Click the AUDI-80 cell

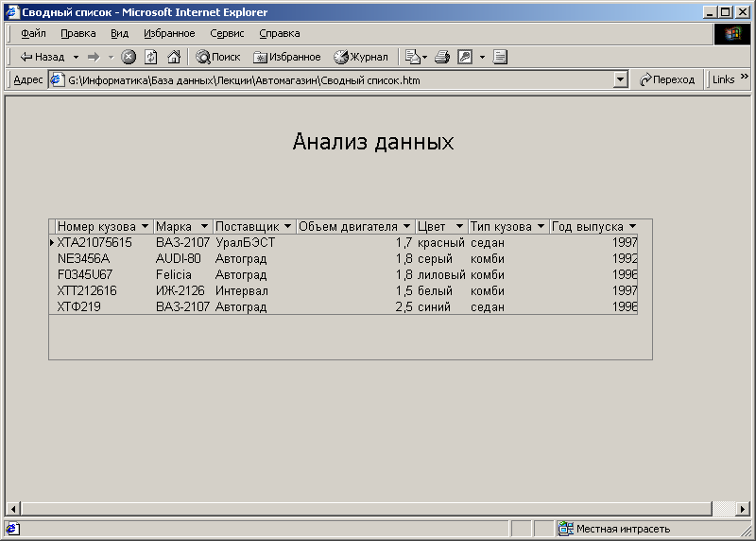(x=178, y=258)
